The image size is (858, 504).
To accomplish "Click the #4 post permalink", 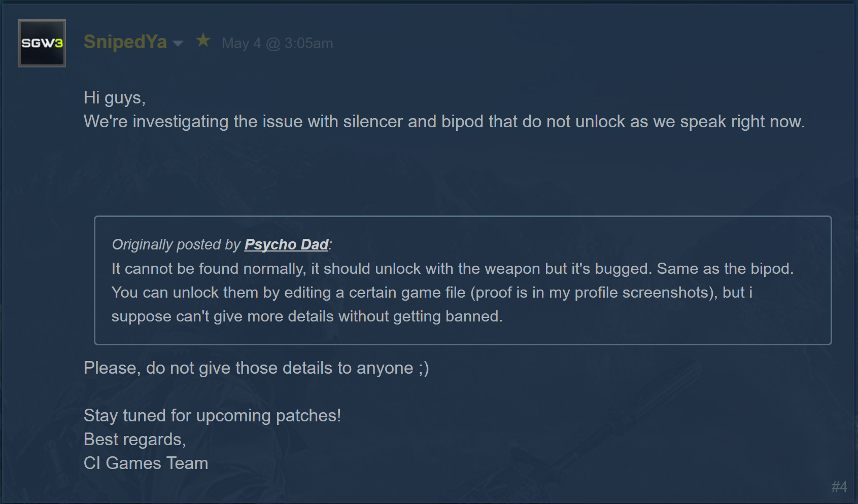I will coord(839,487).
